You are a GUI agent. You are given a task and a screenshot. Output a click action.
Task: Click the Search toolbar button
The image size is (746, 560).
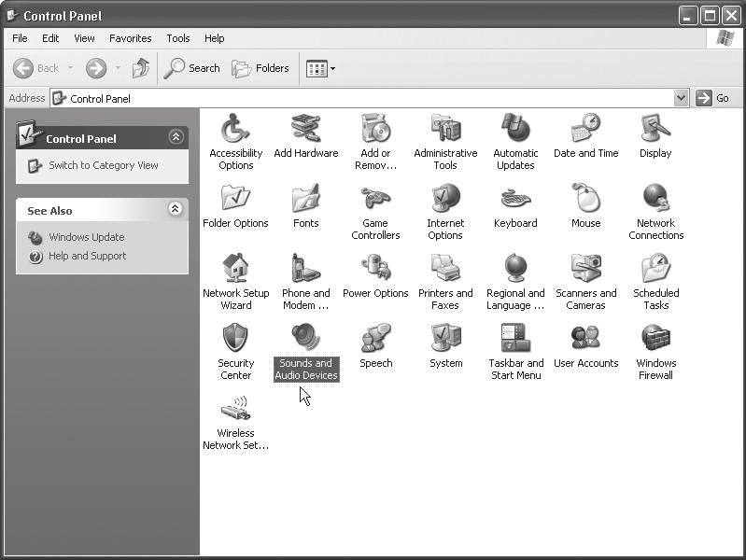(191, 68)
